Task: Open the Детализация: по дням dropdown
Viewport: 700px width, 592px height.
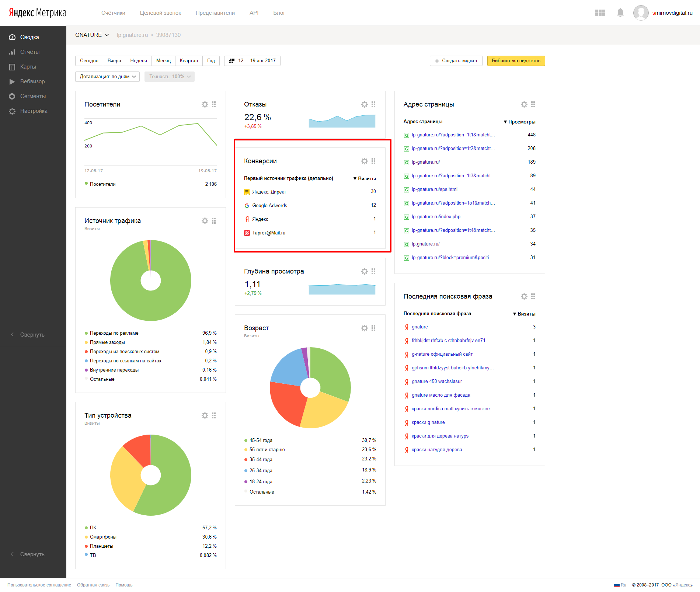Action: (108, 77)
